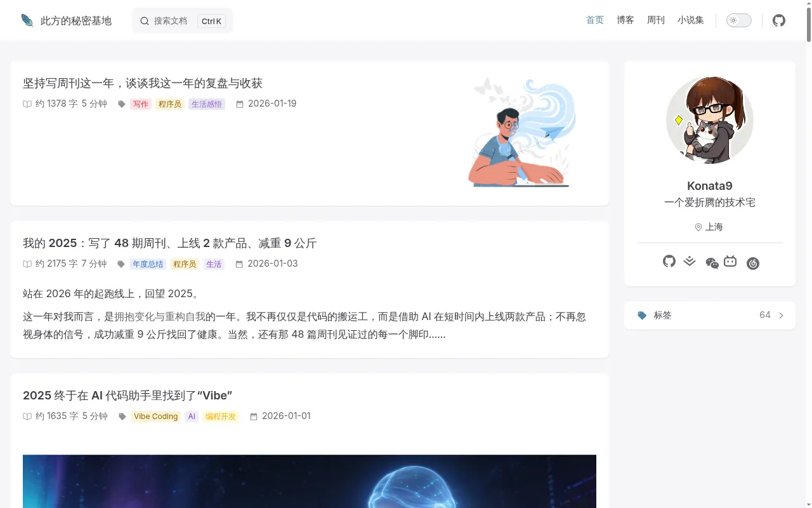Open the GitHub icon in the top navbar
The image size is (812, 508).
(779, 20)
